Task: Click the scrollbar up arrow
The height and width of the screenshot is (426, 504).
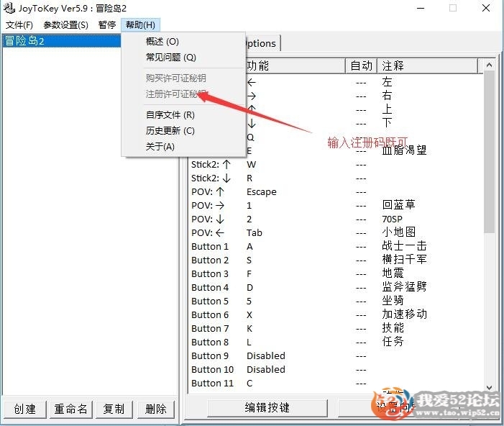Action: (489, 65)
